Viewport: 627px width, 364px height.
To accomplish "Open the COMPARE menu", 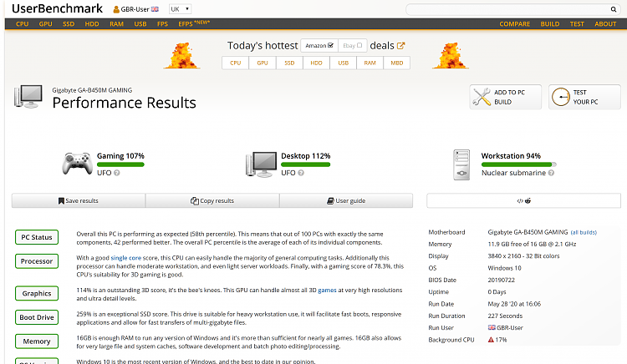I will tap(515, 24).
